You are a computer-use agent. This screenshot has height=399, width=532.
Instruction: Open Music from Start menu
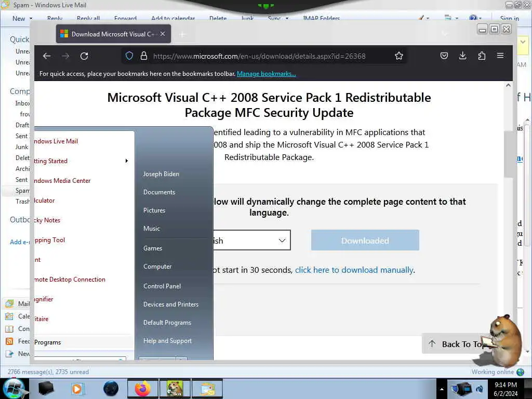click(x=151, y=229)
